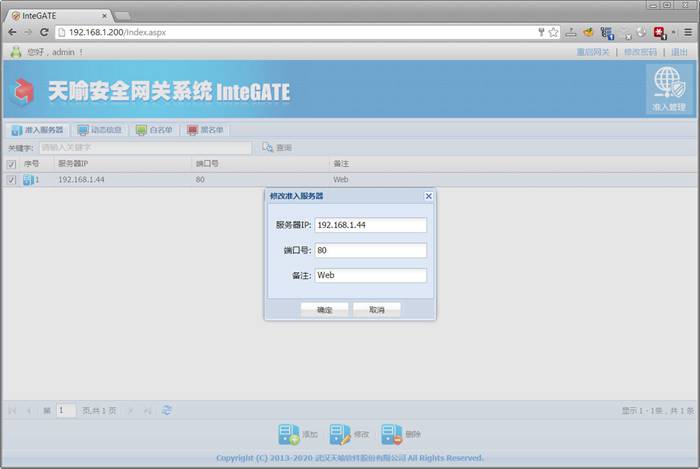Click the browser forward arrow

point(28,32)
